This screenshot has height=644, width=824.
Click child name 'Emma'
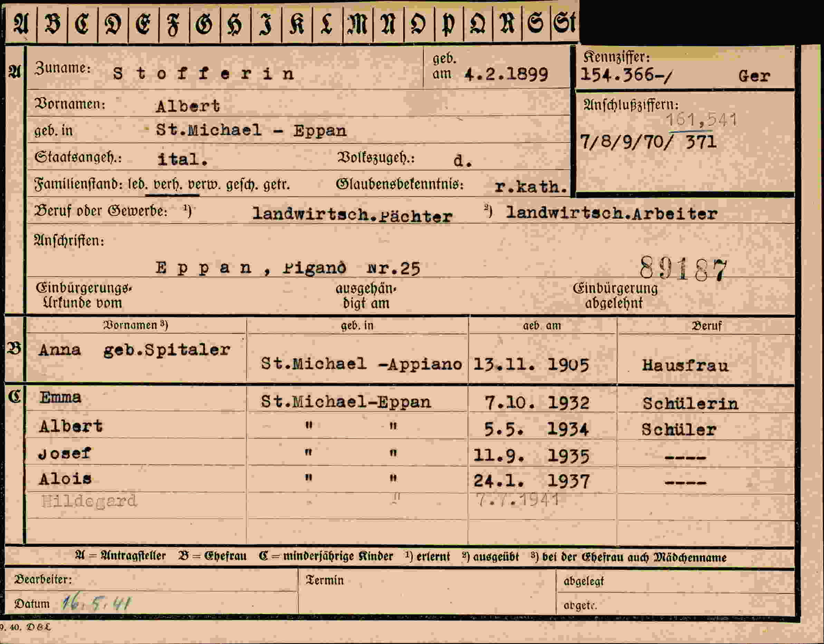tap(60, 398)
